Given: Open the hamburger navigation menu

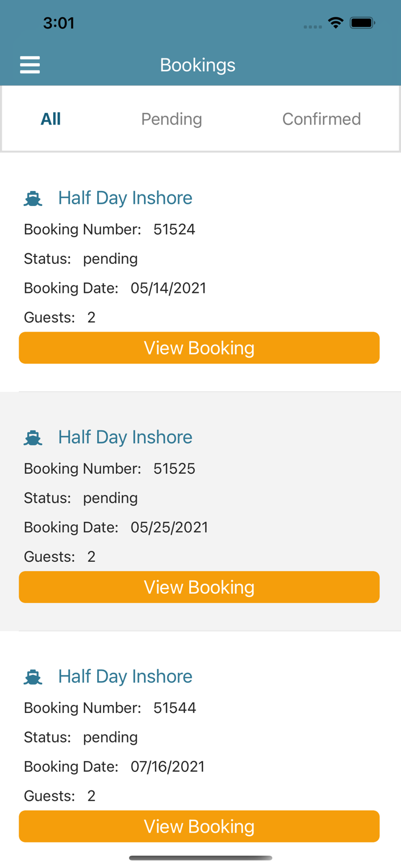Looking at the screenshot, I should [30, 64].
